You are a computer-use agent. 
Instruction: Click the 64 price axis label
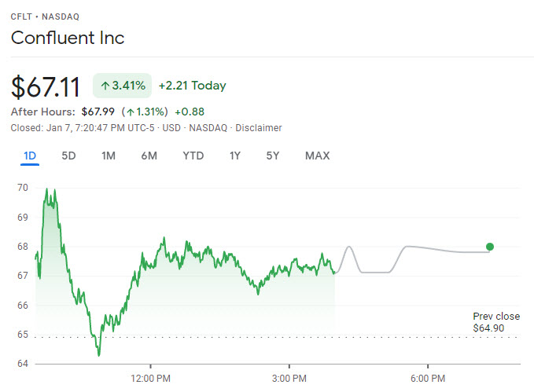tap(23, 364)
